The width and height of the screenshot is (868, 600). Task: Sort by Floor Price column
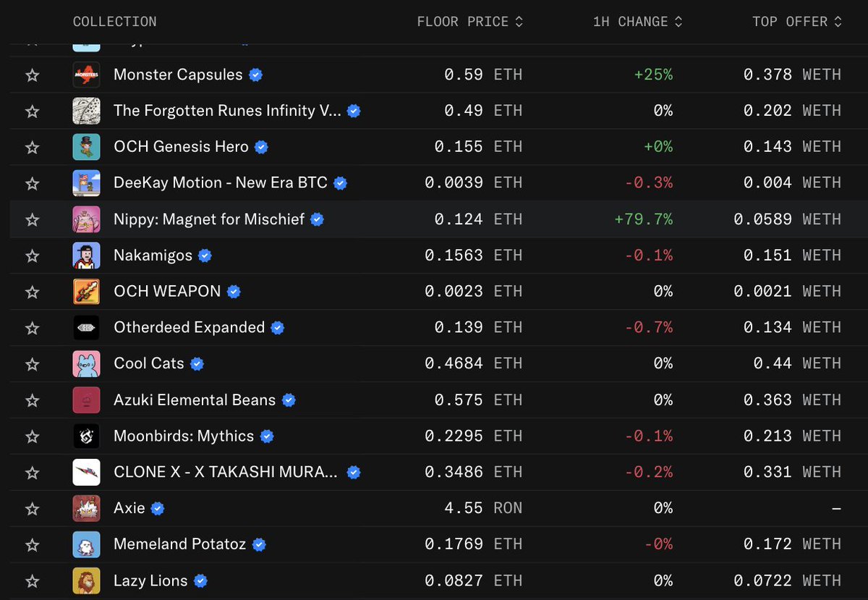(470, 22)
